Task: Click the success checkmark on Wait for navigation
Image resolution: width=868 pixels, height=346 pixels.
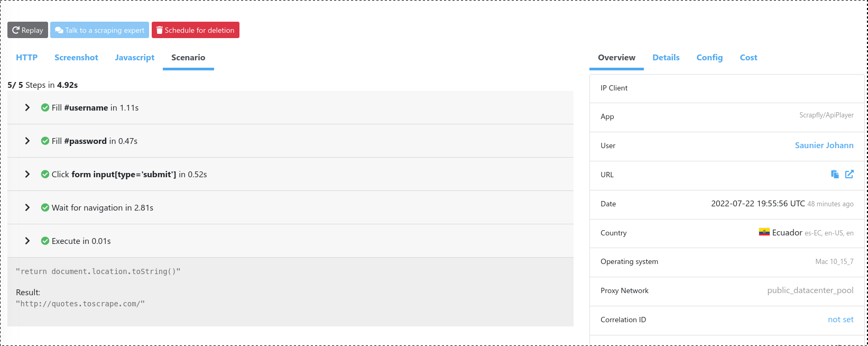Action: tap(45, 207)
